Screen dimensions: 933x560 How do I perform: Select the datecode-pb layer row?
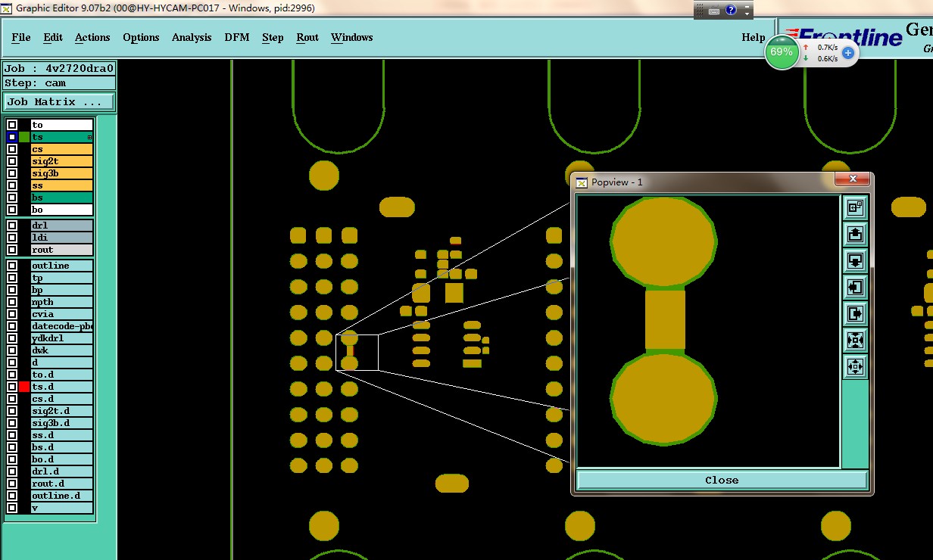tap(61, 326)
